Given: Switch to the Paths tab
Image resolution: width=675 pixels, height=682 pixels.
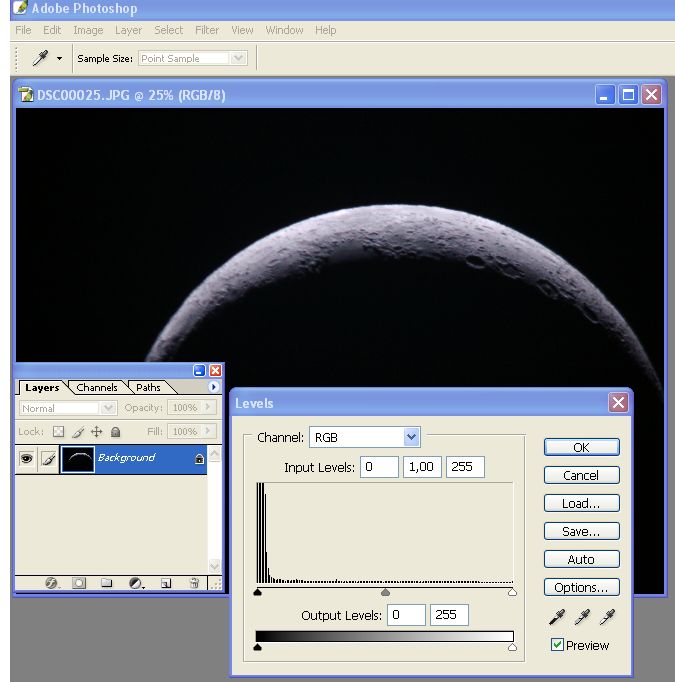Looking at the screenshot, I should (x=148, y=387).
